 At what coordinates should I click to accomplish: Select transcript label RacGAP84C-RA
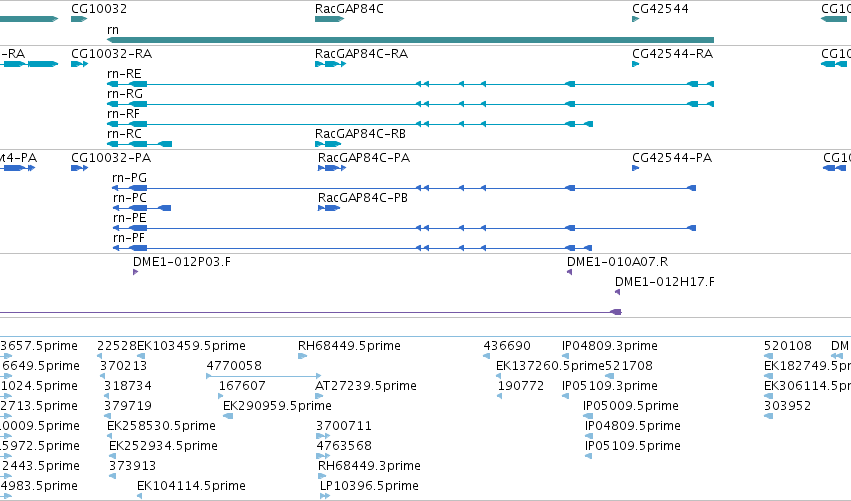click(x=361, y=54)
